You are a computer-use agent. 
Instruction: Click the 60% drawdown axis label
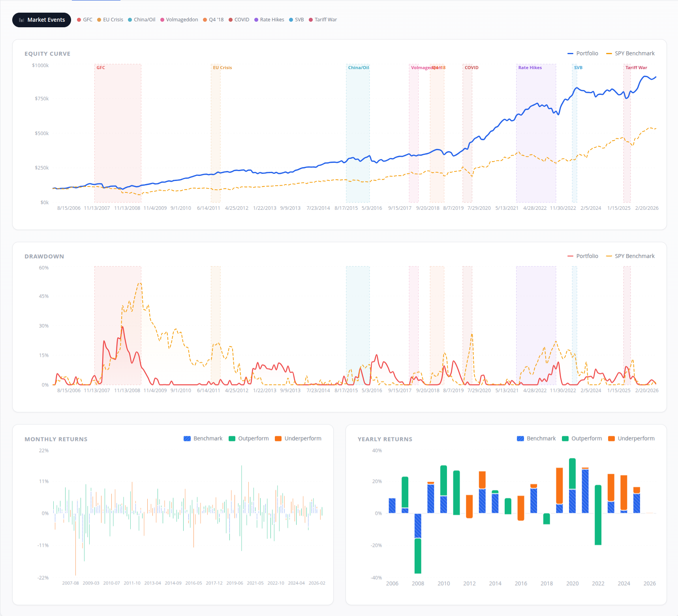point(44,268)
